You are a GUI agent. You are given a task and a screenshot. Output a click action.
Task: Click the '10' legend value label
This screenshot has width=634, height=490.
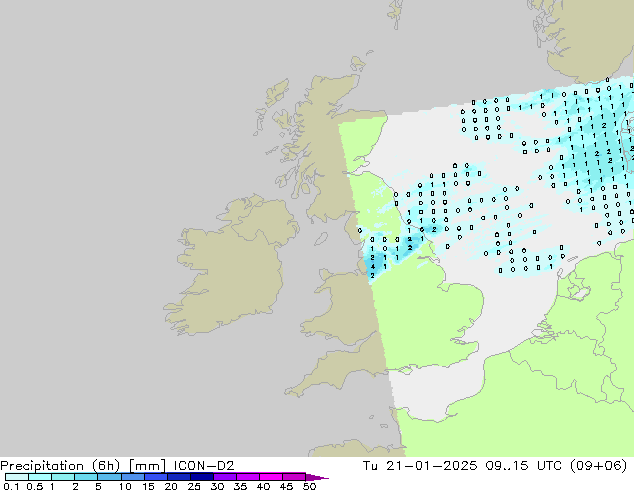pyautogui.click(x=125, y=486)
